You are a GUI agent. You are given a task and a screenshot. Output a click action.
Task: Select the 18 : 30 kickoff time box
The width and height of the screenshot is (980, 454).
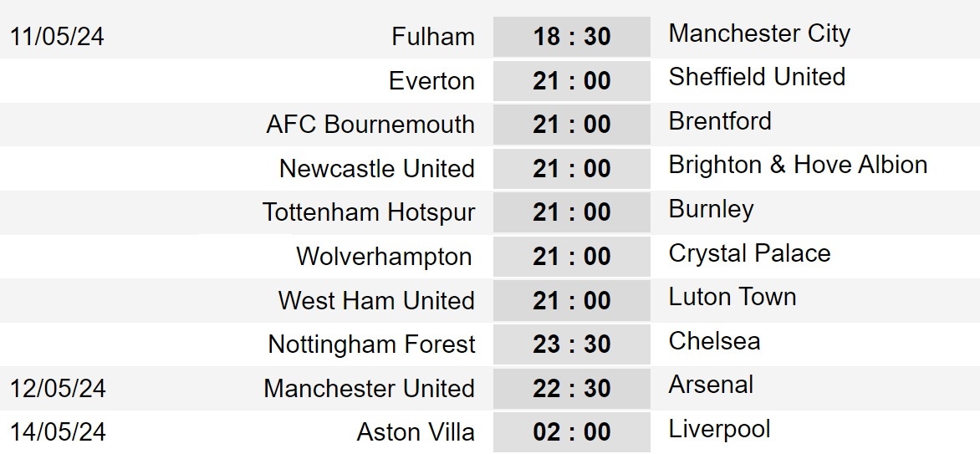coord(572,37)
